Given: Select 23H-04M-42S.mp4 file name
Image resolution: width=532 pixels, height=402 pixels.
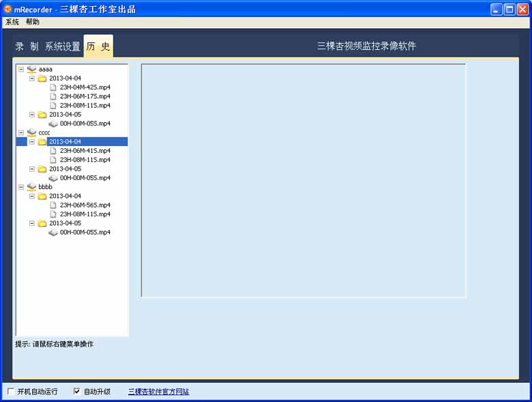Looking at the screenshot, I should click(x=85, y=87).
